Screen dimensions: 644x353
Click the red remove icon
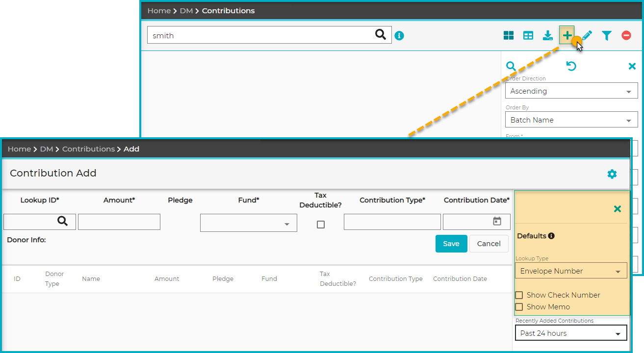pos(626,35)
